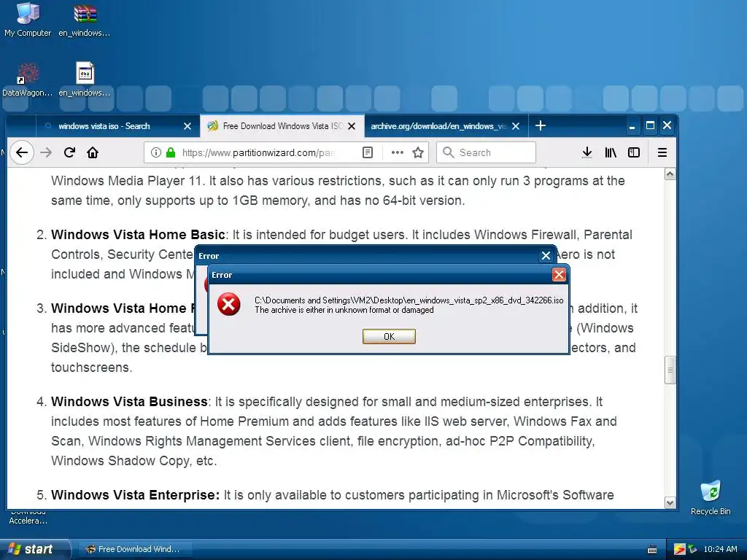Bookmark this page with the star
Screen dimensions: 747x560
(418, 152)
